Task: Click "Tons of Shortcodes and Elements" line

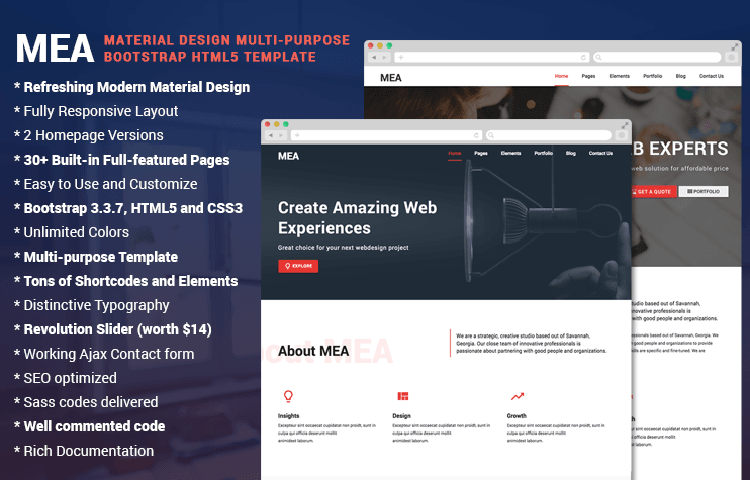Action: pos(126,281)
